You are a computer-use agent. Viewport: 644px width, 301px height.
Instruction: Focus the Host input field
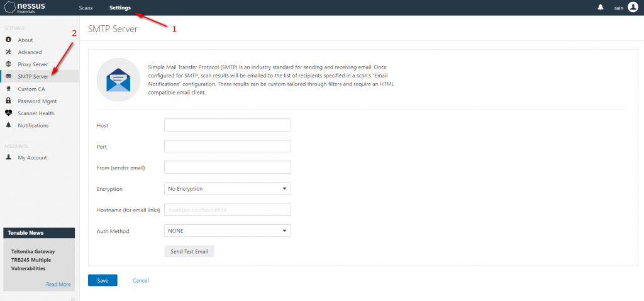pos(228,125)
